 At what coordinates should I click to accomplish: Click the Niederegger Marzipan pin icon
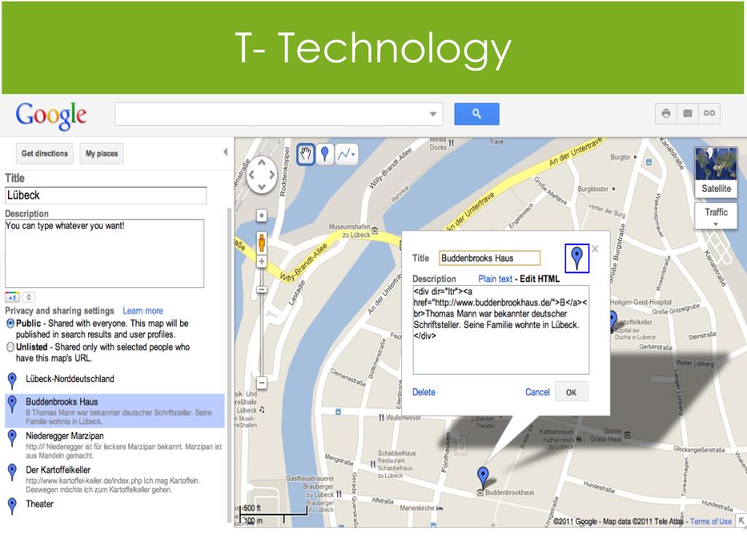pos(12,437)
